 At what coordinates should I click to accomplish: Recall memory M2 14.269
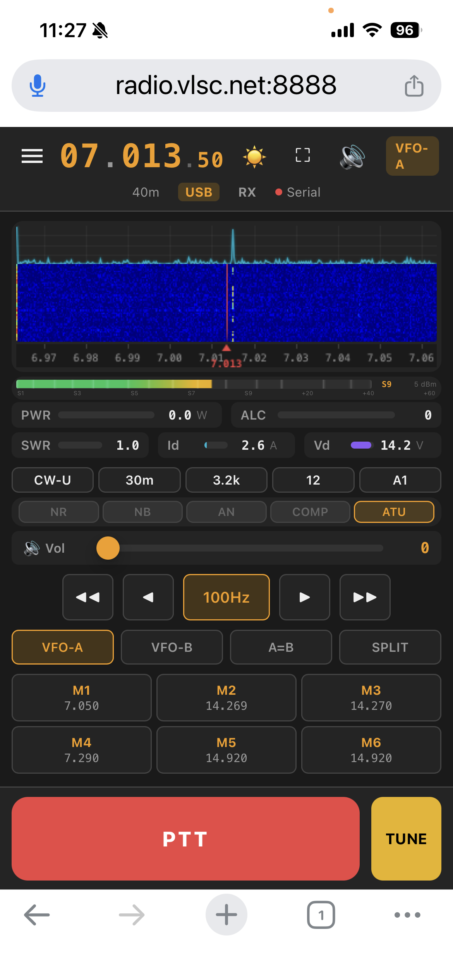tap(226, 697)
